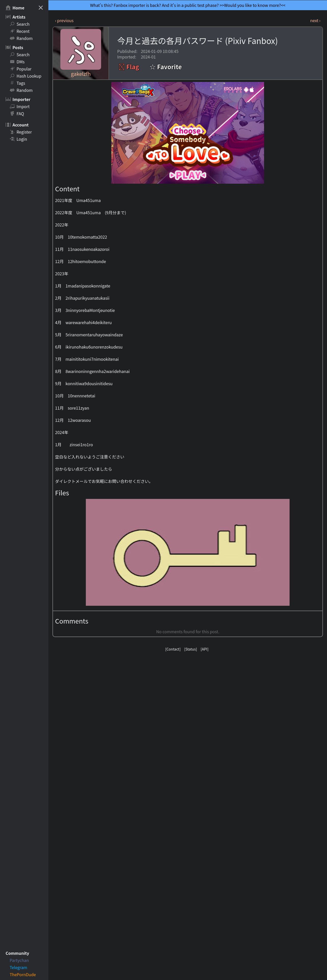Click the Favorite star icon

pos(153,67)
